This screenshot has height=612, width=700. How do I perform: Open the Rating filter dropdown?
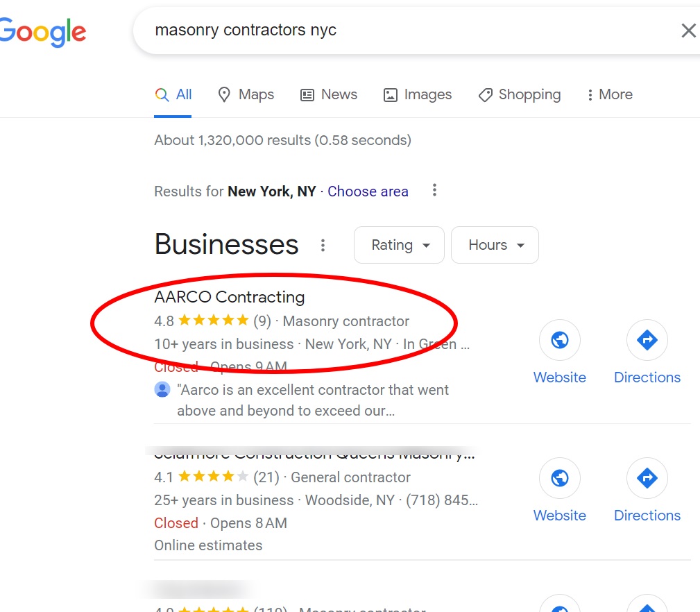pyautogui.click(x=399, y=245)
